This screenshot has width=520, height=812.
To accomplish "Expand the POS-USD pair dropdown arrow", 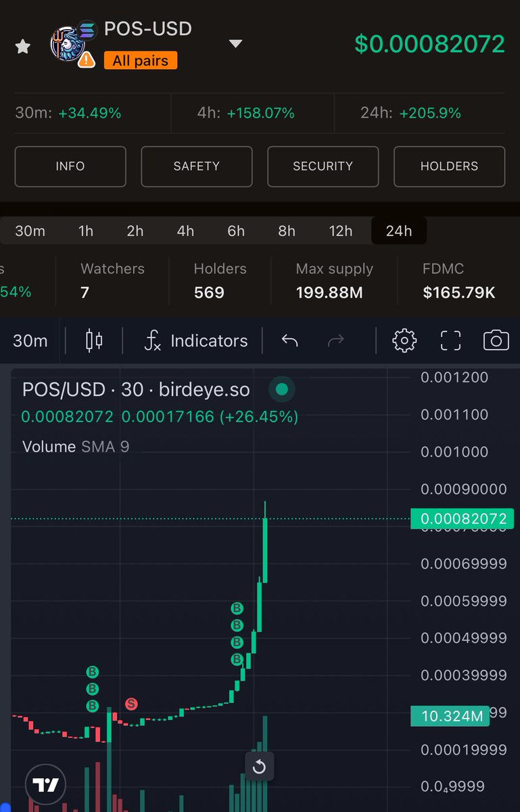I will click(235, 44).
